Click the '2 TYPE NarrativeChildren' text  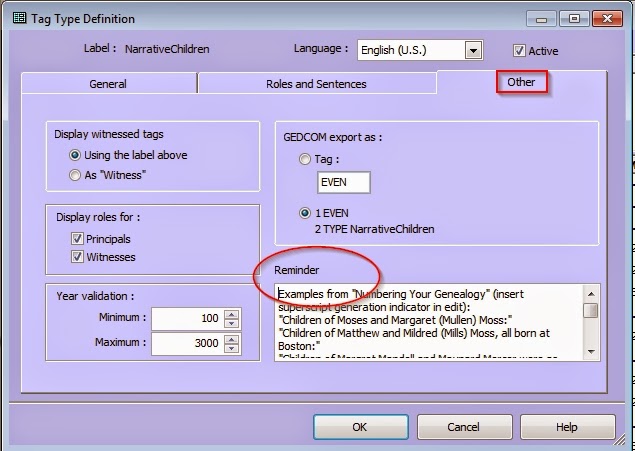click(375, 229)
